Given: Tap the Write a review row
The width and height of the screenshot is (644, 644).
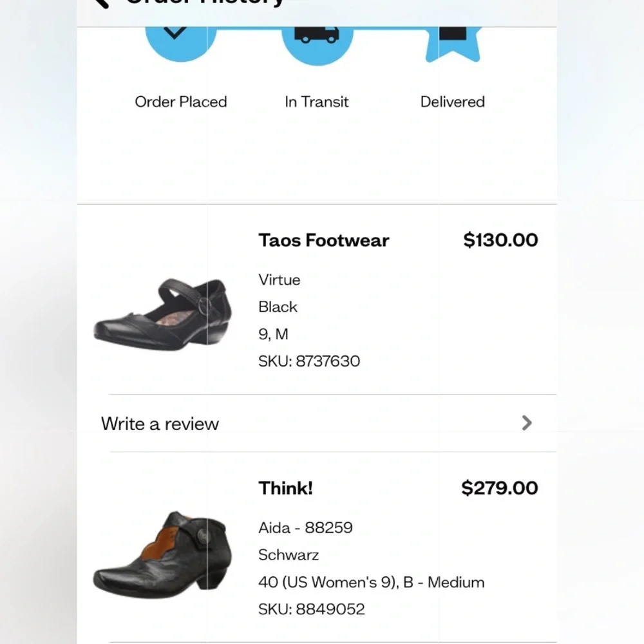Looking at the screenshot, I should click(x=317, y=423).
